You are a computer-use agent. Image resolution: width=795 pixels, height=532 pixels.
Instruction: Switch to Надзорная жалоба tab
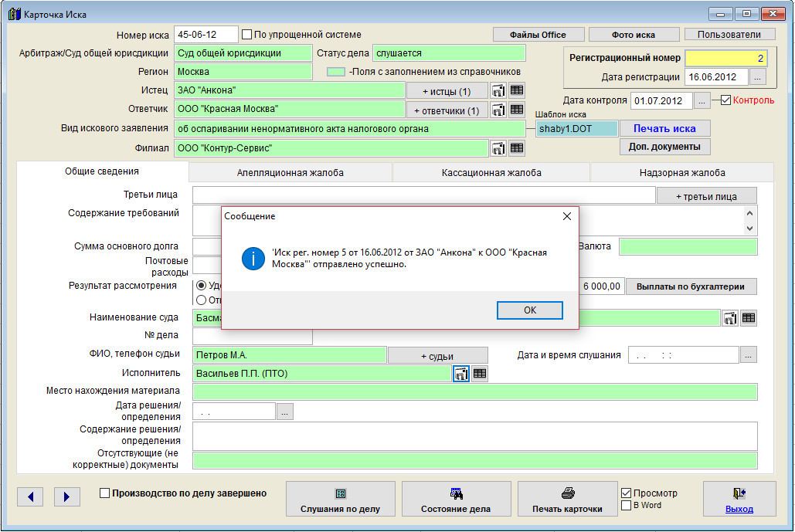pyautogui.click(x=682, y=173)
